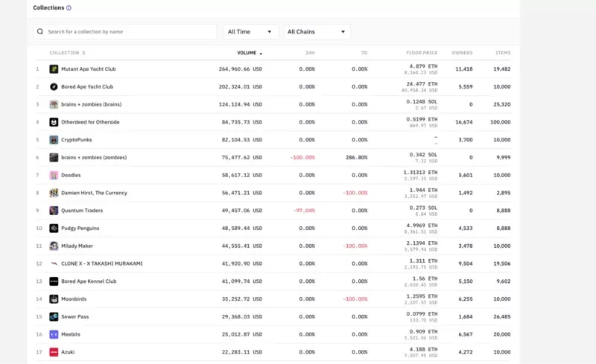Open the Doodles collection link

coord(71,175)
